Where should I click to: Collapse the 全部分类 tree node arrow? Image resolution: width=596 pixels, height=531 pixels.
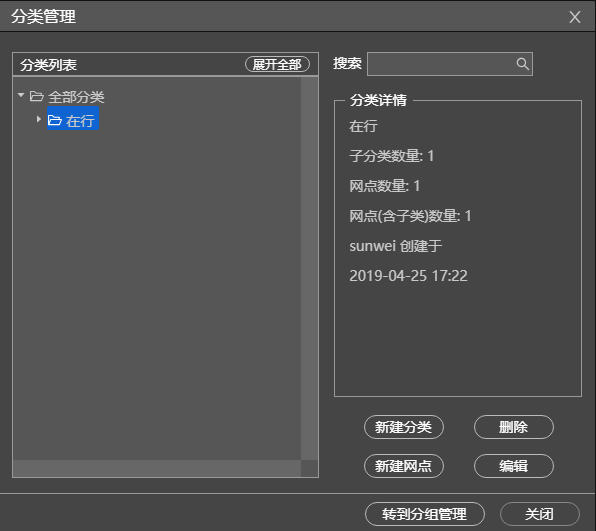tap(21, 95)
